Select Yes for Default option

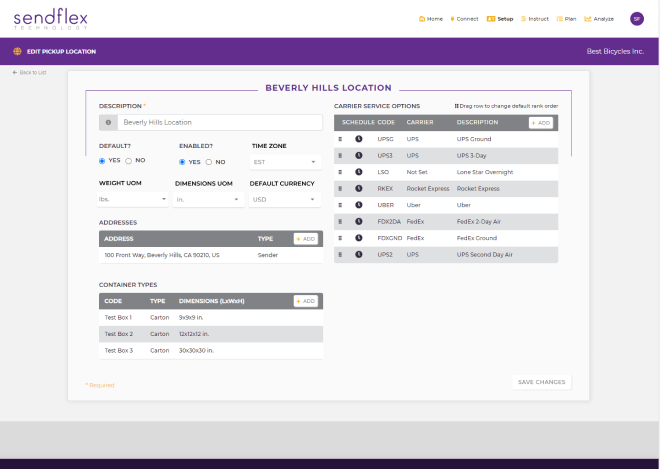[x=102, y=161]
